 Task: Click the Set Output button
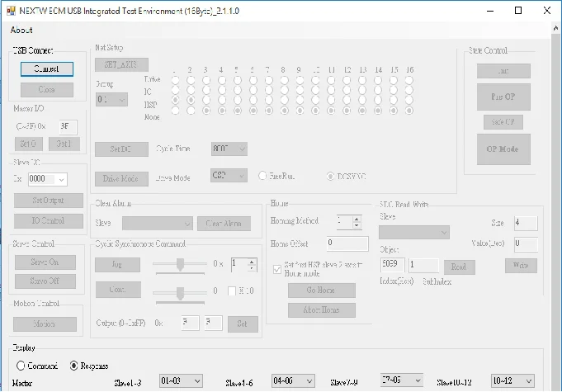tap(49, 201)
